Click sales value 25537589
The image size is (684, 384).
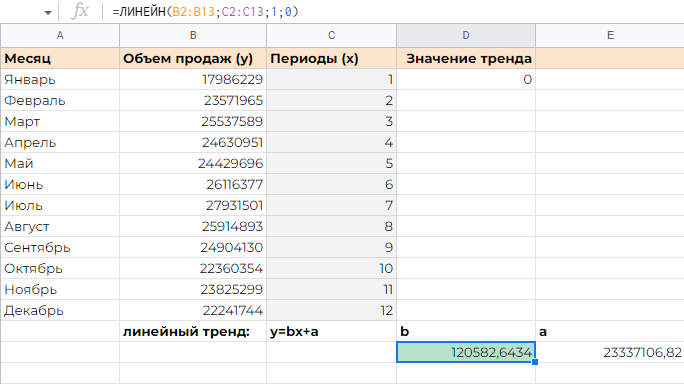(193, 121)
